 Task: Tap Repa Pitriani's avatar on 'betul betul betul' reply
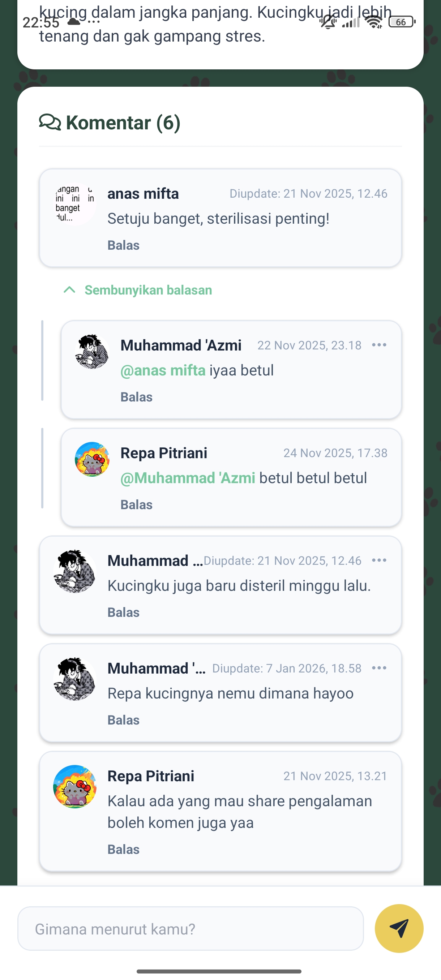(x=92, y=459)
